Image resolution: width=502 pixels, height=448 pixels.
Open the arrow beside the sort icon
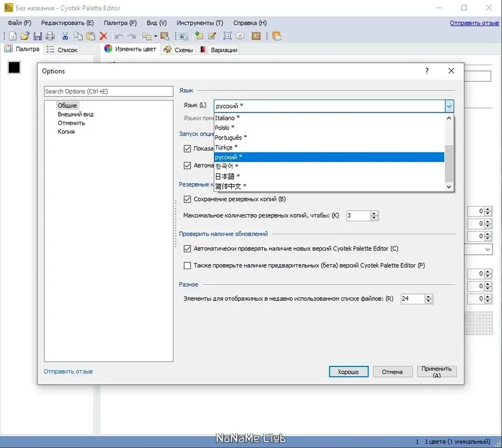pyautogui.click(x=156, y=36)
